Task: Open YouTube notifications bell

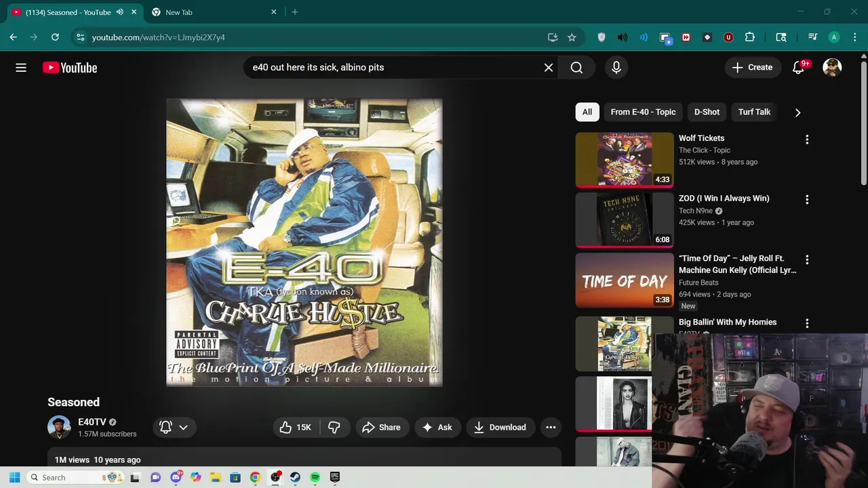Action: tap(799, 68)
